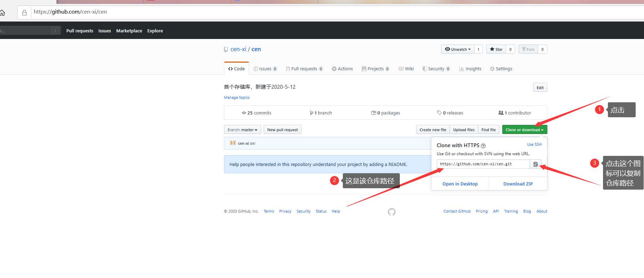Click the Status footer link
This screenshot has width=644, height=278.
pos(321,211)
